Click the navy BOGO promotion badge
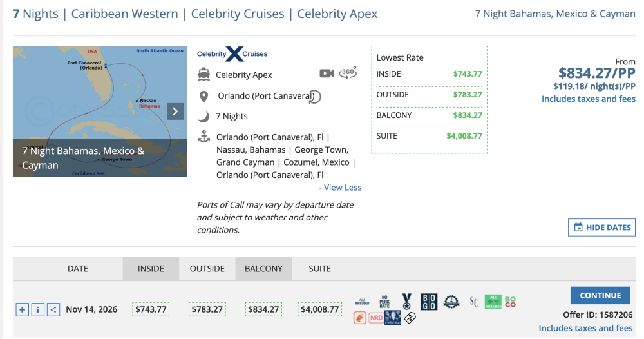Screen dimensions: 644x339 pos(429,302)
